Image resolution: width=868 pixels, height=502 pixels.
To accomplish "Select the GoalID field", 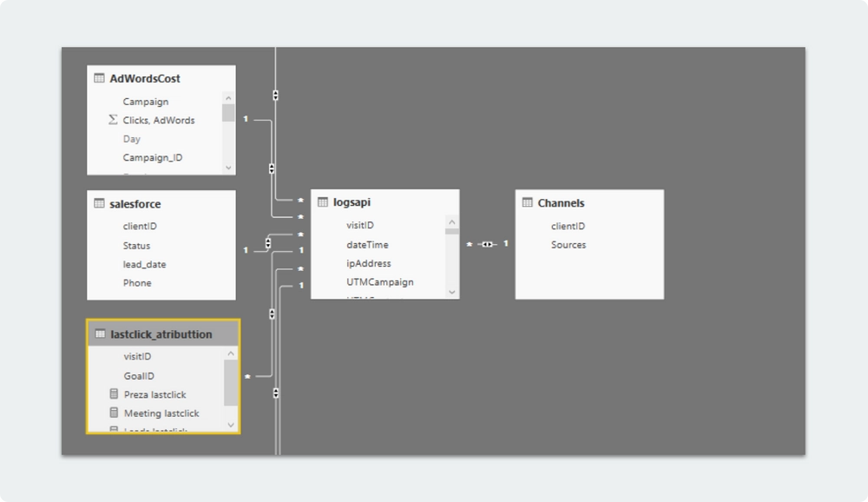I will (139, 376).
